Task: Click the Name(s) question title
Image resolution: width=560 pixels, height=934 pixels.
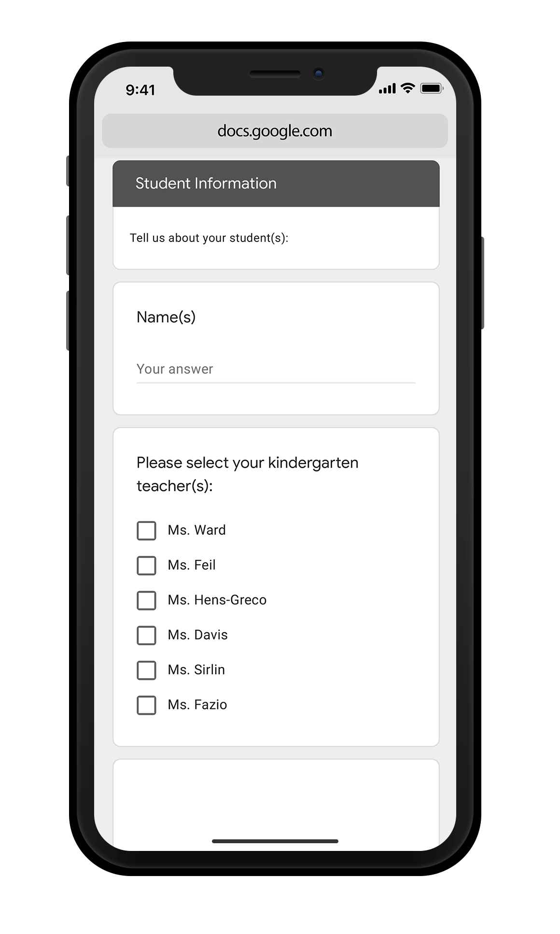Action: click(x=166, y=317)
